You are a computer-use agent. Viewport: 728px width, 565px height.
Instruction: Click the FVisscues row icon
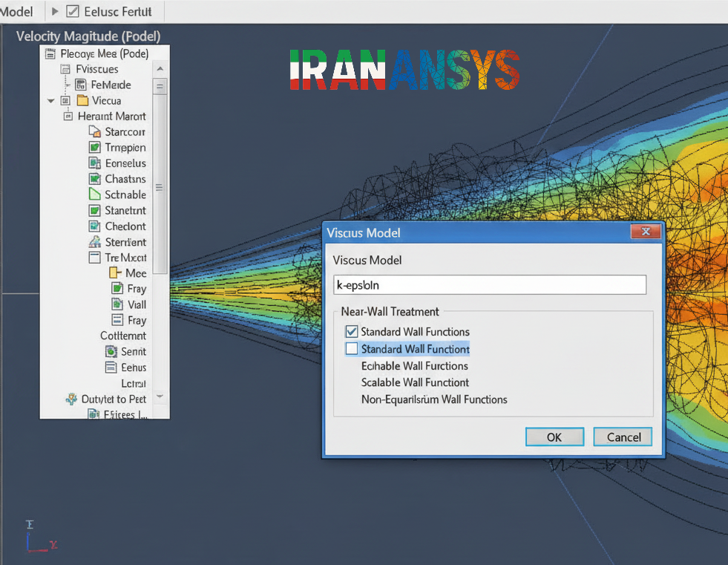(x=66, y=70)
